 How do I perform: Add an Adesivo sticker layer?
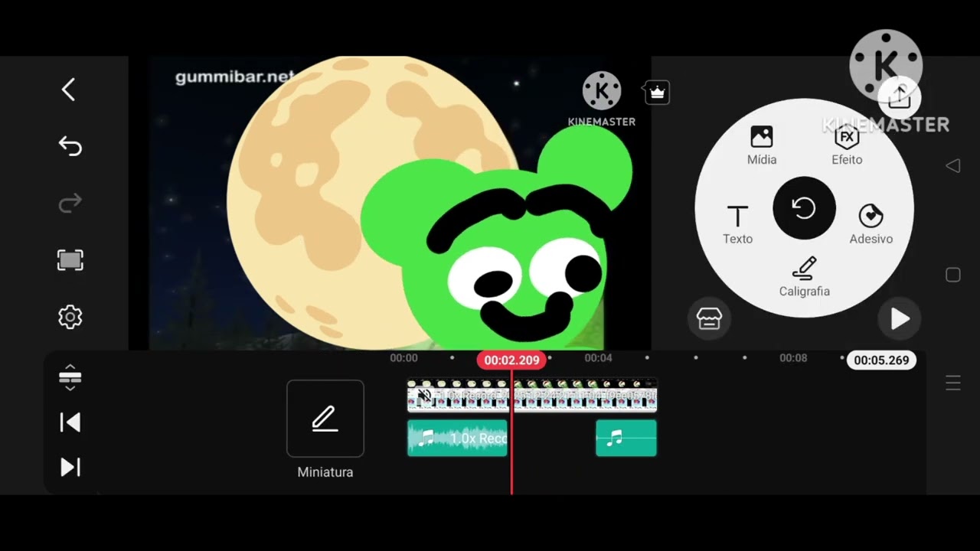click(871, 224)
